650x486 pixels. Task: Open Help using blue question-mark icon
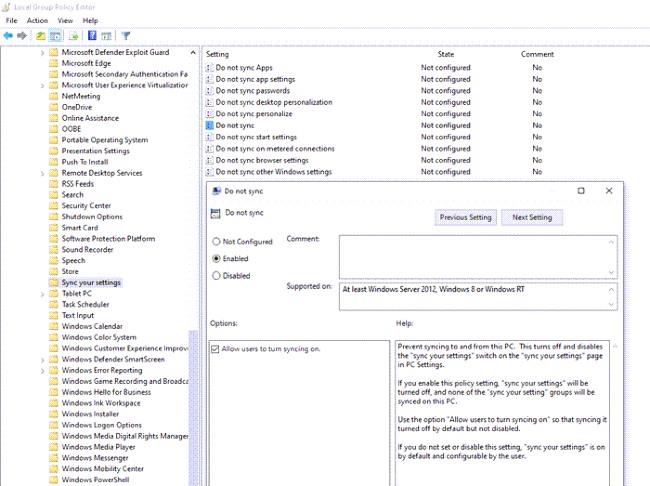click(92, 36)
